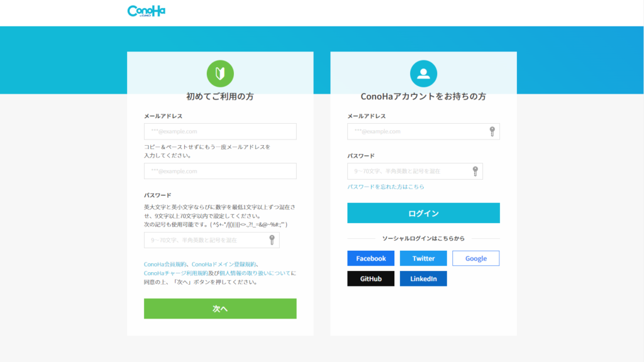Open the ConoHaドメイン登録規約 link
The width and height of the screenshot is (644, 362).
pyautogui.click(x=224, y=265)
